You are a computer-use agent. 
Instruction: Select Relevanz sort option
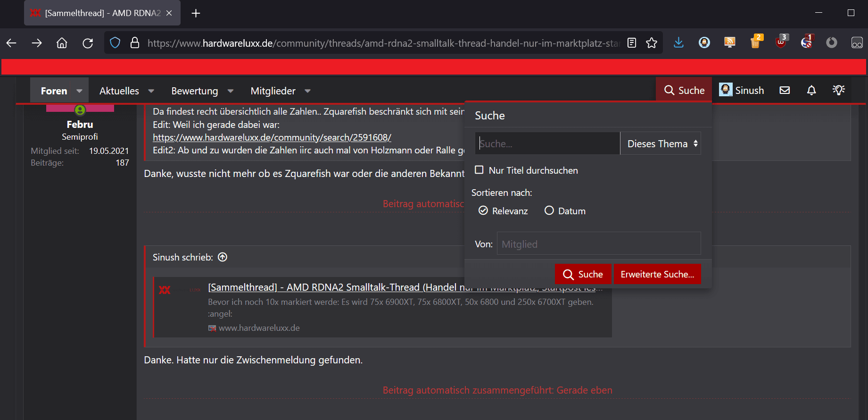point(483,210)
